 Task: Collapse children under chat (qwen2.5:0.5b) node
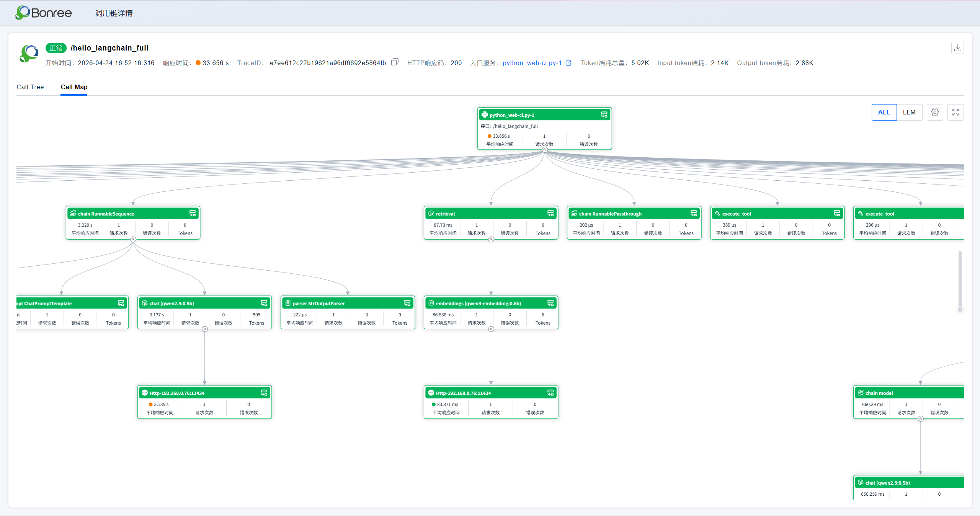(x=205, y=329)
